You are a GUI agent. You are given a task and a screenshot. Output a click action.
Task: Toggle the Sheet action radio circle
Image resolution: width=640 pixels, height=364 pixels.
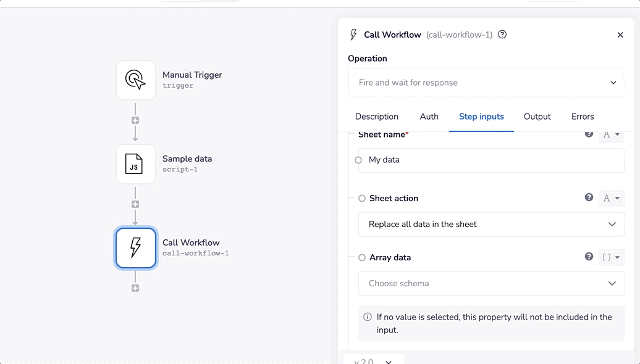362,199
